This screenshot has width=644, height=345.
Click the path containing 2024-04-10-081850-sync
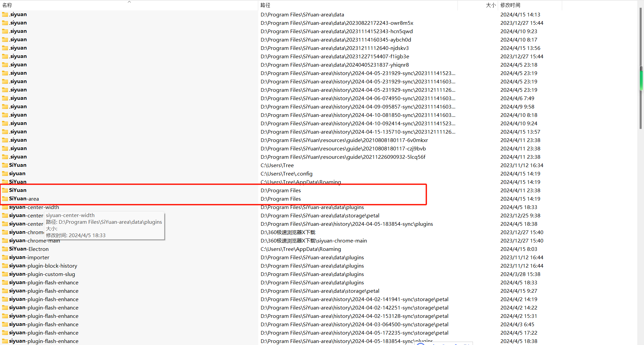[358, 115]
